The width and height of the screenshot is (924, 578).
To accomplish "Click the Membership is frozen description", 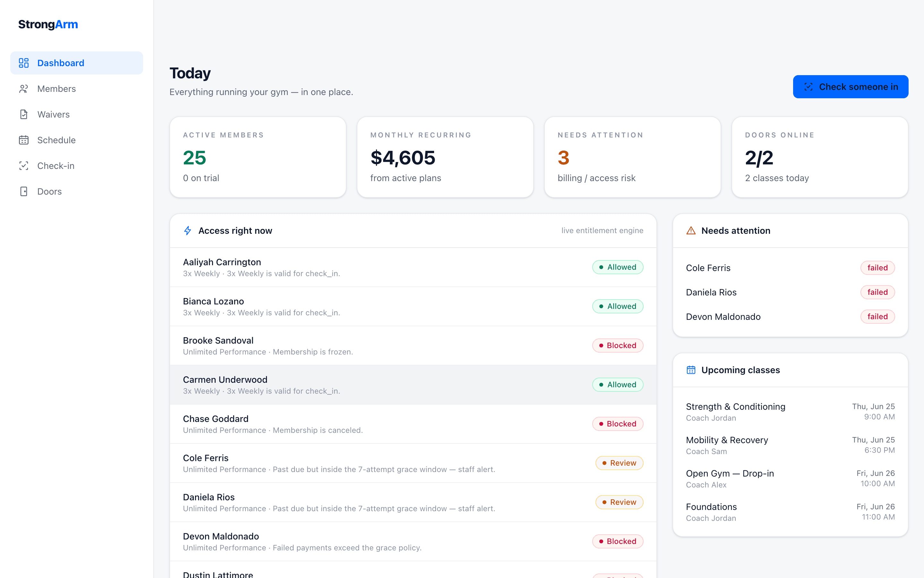I will 313,352.
